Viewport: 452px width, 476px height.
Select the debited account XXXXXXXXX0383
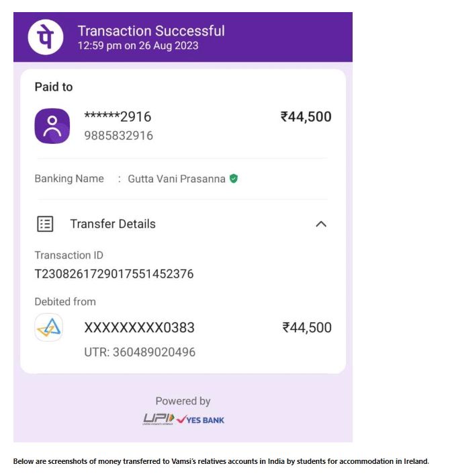(x=139, y=328)
